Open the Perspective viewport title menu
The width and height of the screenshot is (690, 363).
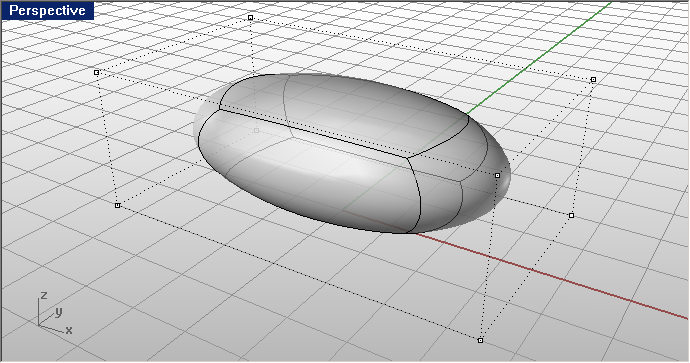[x=47, y=11]
